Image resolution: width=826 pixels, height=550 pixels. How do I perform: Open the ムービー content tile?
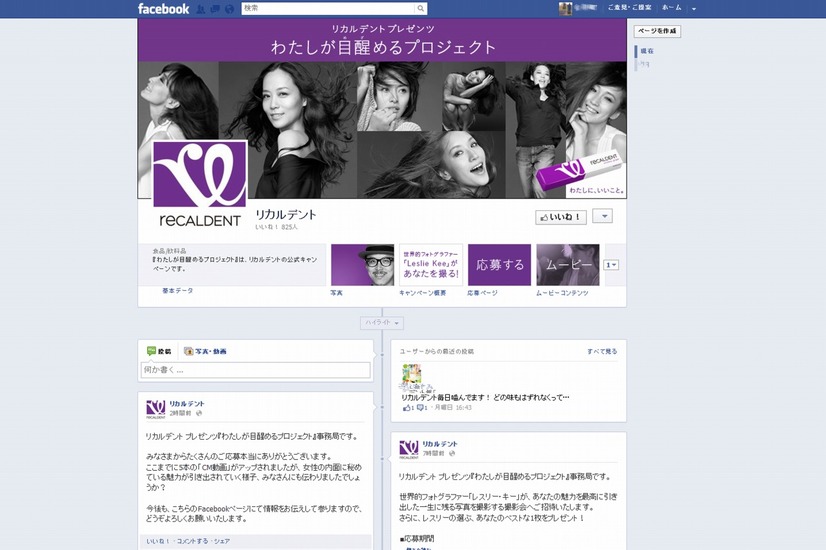(x=567, y=265)
